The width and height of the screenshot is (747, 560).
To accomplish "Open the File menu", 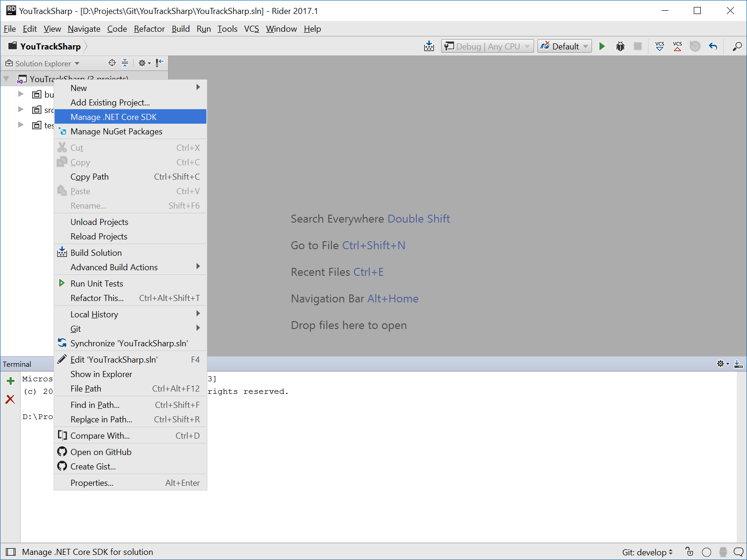I will tap(10, 29).
